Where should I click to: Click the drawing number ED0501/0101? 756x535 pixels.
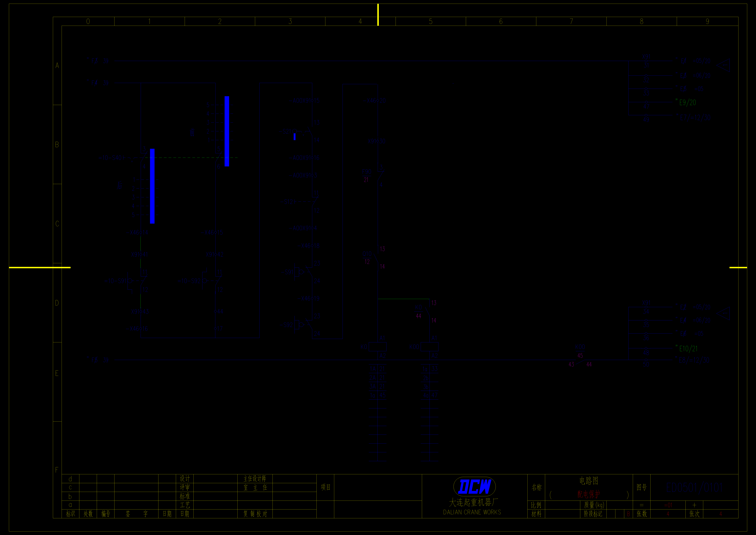click(x=694, y=488)
